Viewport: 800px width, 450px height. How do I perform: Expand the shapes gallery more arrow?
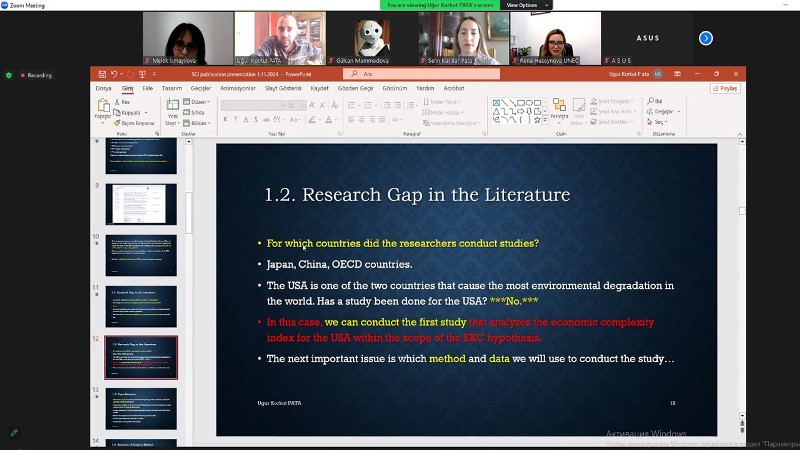(x=545, y=120)
